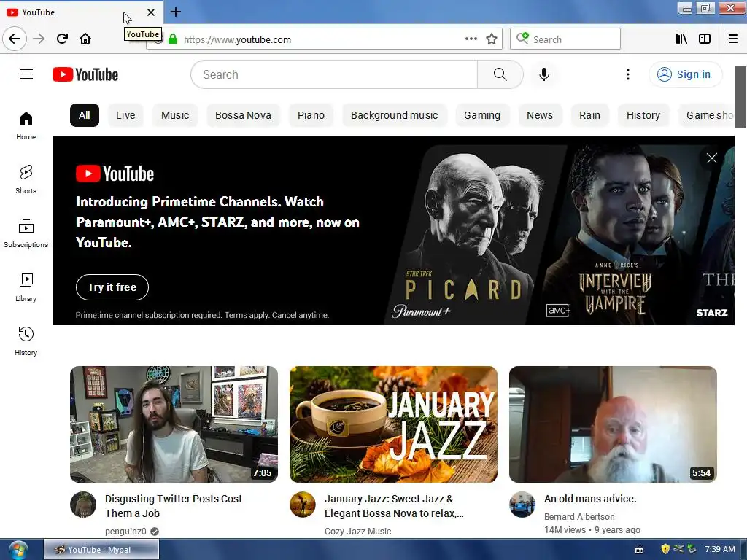The image size is (747, 560).
Task: Open penguinz0 channel name link
Action: pyautogui.click(x=125, y=532)
